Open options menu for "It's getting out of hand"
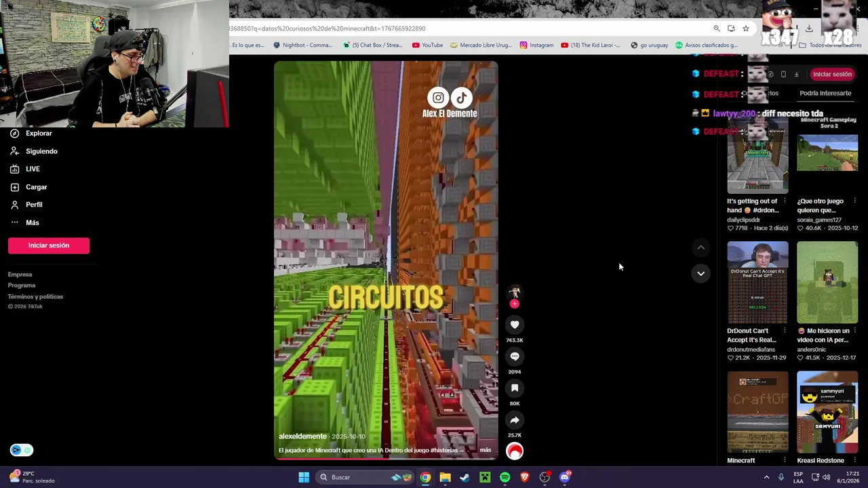This screenshot has height=488, width=868. tap(785, 201)
